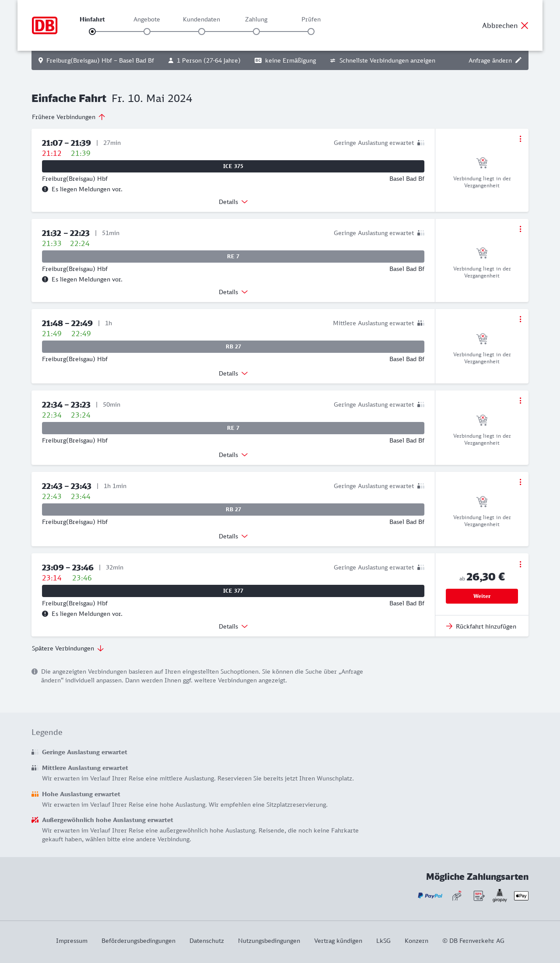
Task: Open three-dot menu for ICE 375 connection
Action: [x=520, y=139]
